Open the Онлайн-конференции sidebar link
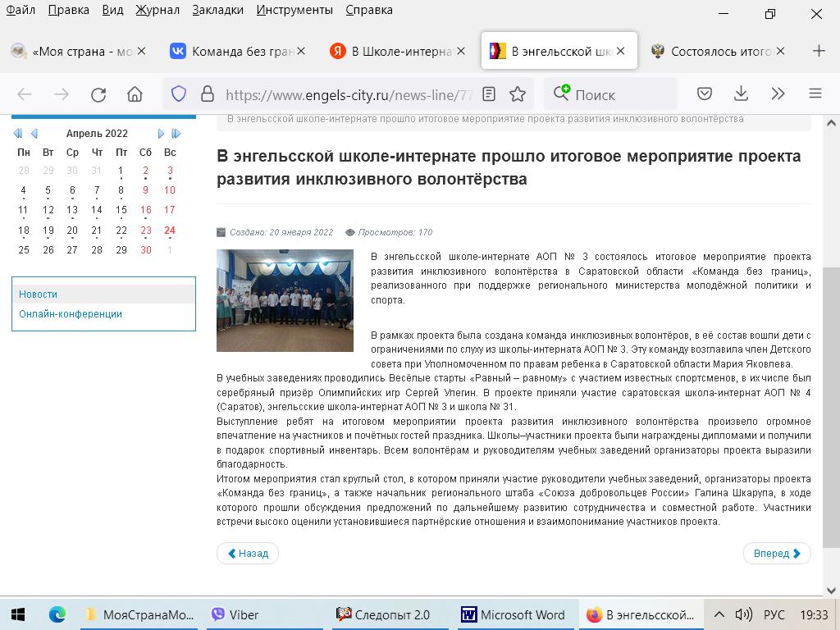Image resolution: width=840 pixels, height=630 pixels. coord(71,314)
